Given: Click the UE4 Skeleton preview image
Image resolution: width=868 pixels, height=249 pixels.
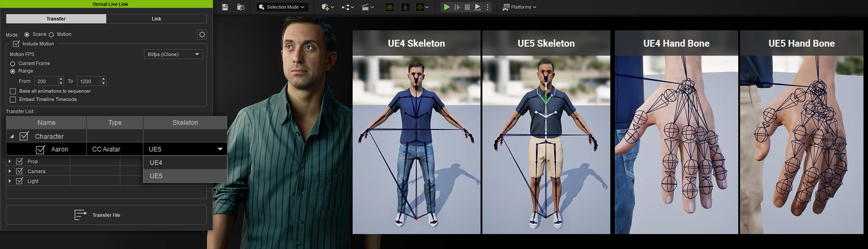Looking at the screenshot, I should (x=416, y=144).
